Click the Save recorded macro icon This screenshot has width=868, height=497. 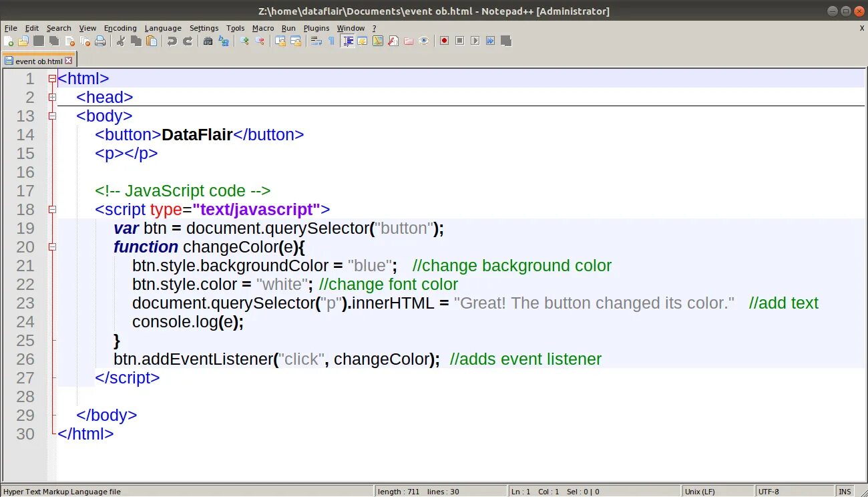point(505,41)
